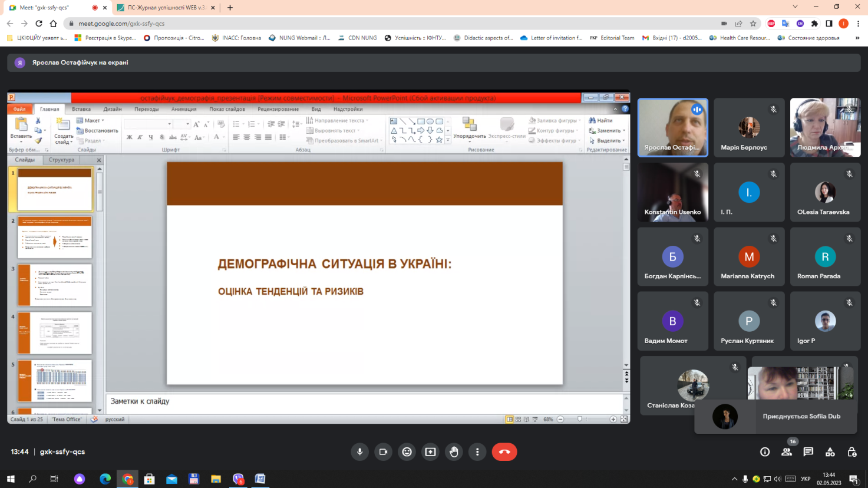Image resolution: width=868 pixels, height=488 pixels.
Task: Present your screen in Google Meet
Action: 430,451
